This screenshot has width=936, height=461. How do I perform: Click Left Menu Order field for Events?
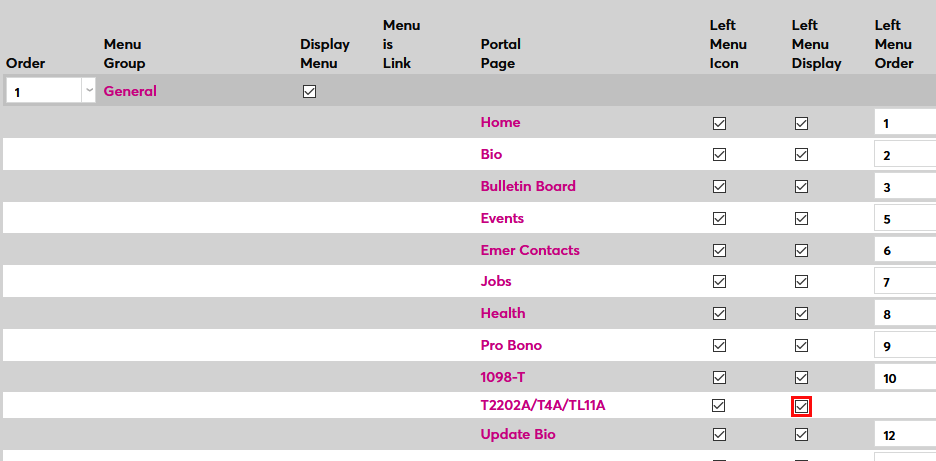tap(905, 219)
